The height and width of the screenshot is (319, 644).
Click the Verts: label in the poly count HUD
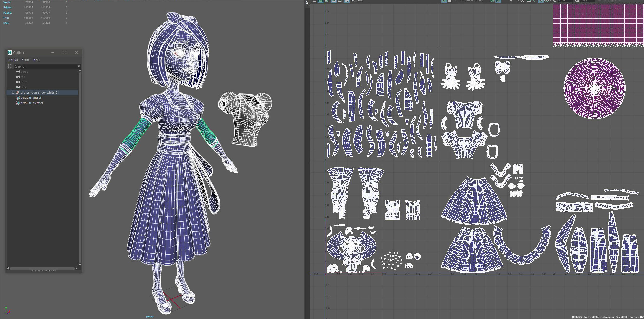click(7, 2)
